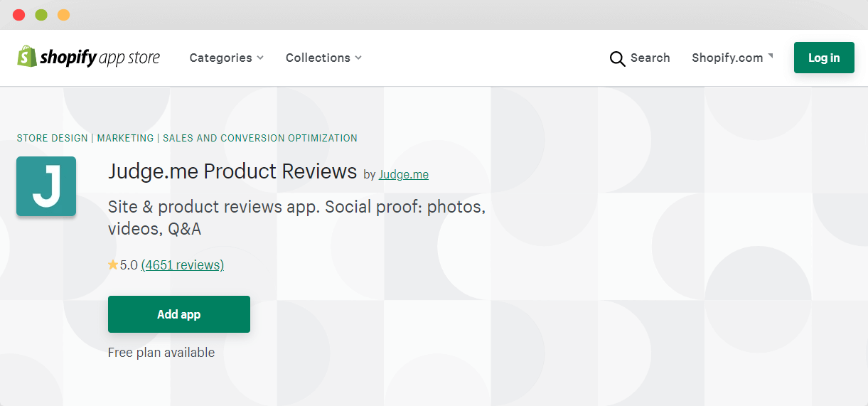Click the Log in button
Screen dimensions: 868x406
click(x=824, y=58)
